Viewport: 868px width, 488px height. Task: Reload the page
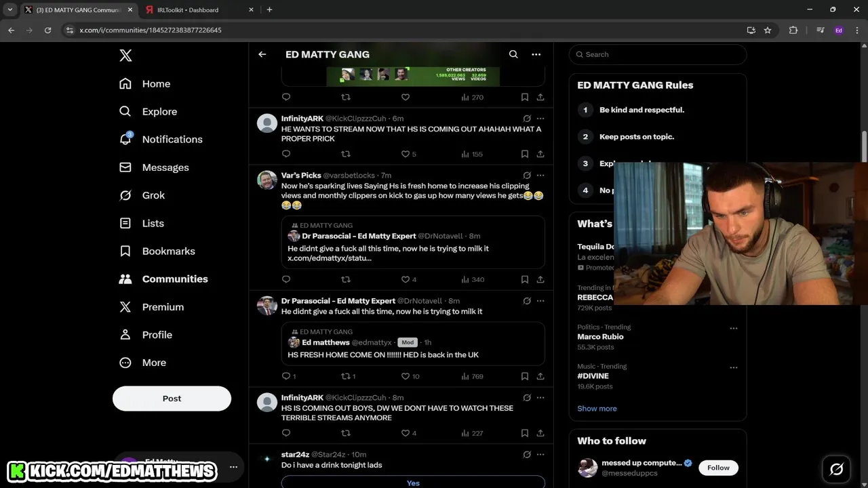click(x=47, y=30)
